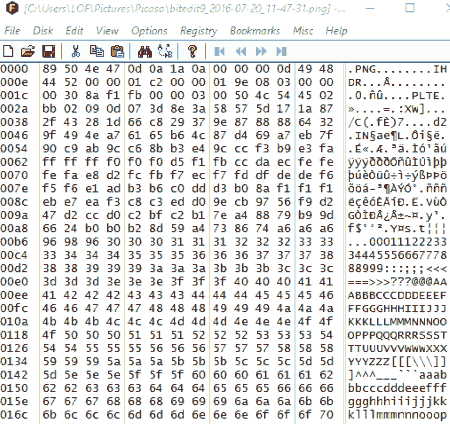
Task: Go to next sector forward icon
Action: coord(261,51)
